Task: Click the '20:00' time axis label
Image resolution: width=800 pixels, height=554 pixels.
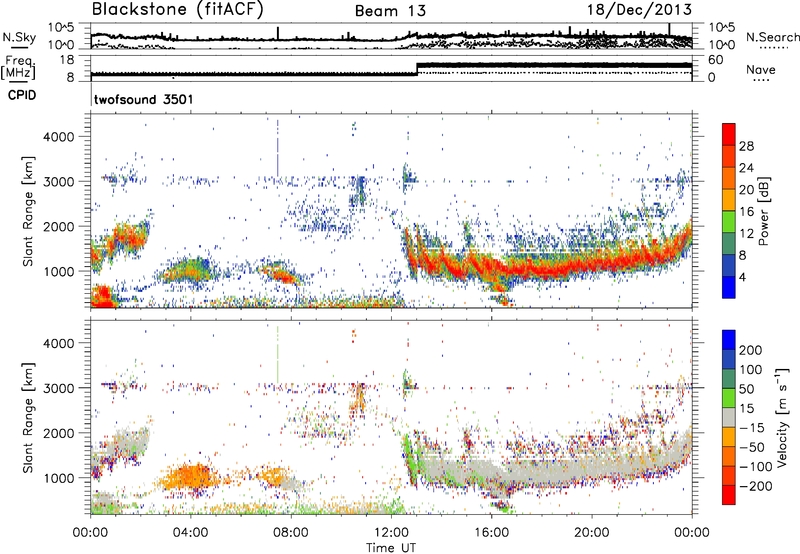Action: (592, 533)
